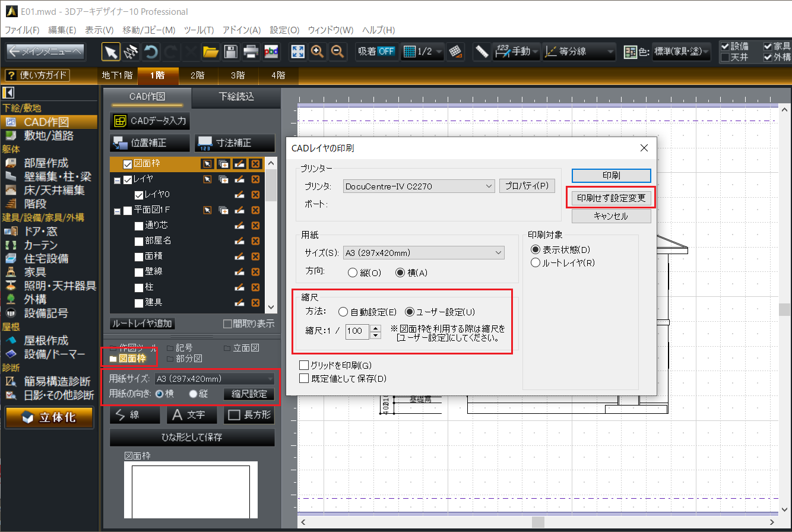Choose the 縦 orientation in print dialog
Image resolution: width=792 pixels, height=532 pixels.
click(x=354, y=273)
